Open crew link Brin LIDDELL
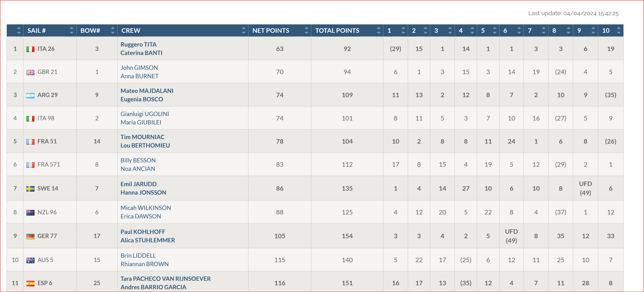This screenshot has width=644, height=292. (138, 256)
